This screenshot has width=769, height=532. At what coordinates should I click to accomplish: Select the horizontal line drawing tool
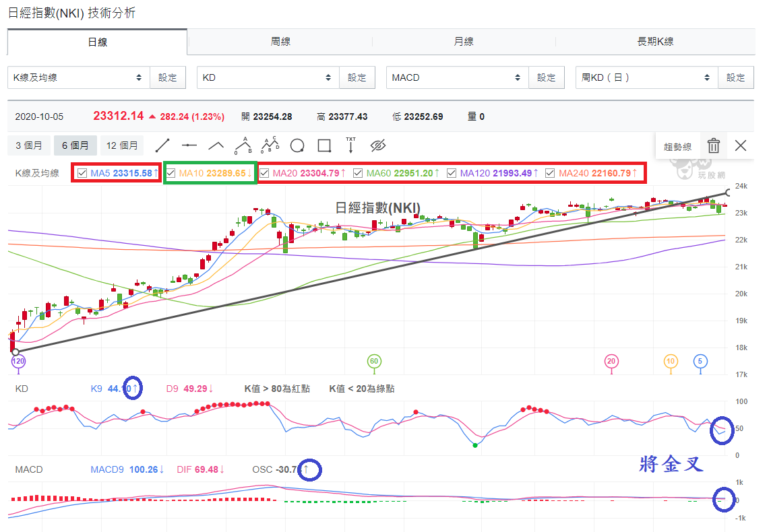tap(189, 145)
